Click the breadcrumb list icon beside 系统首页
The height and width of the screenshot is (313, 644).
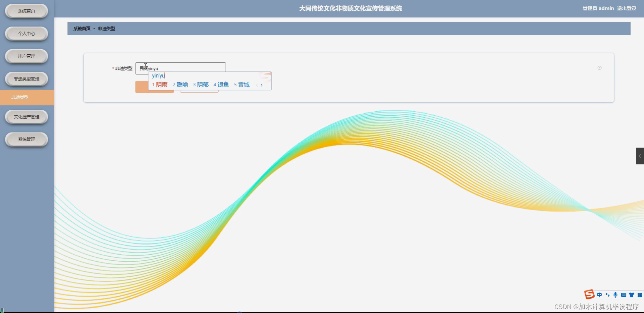click(94, 29)
